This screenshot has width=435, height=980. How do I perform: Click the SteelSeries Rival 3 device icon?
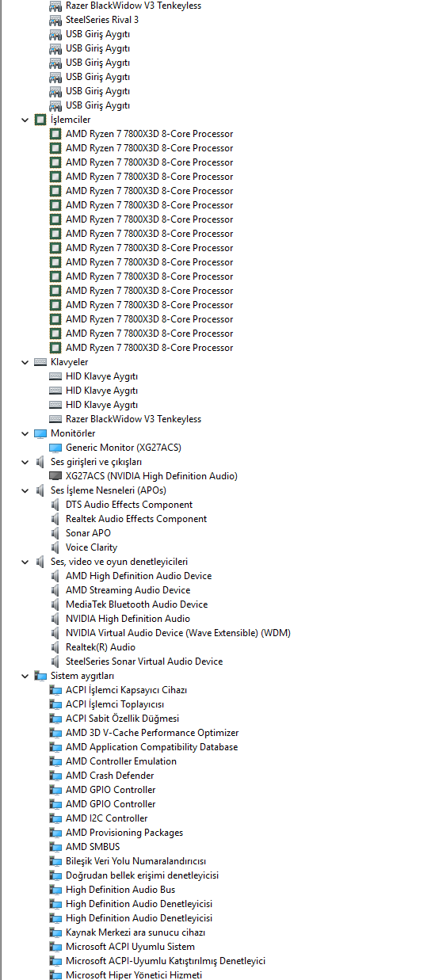click(55, 20)
